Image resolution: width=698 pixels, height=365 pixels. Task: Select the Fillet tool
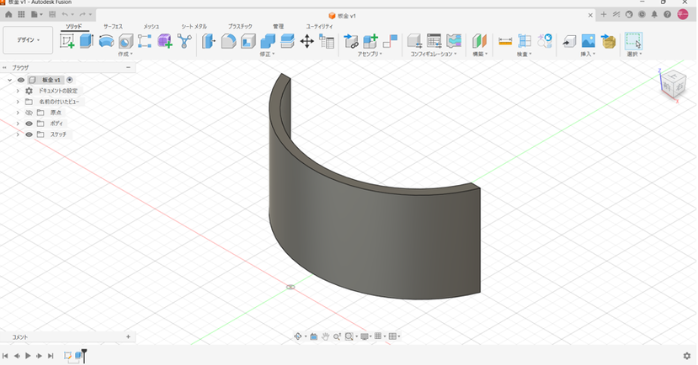(x=228, y=41)
